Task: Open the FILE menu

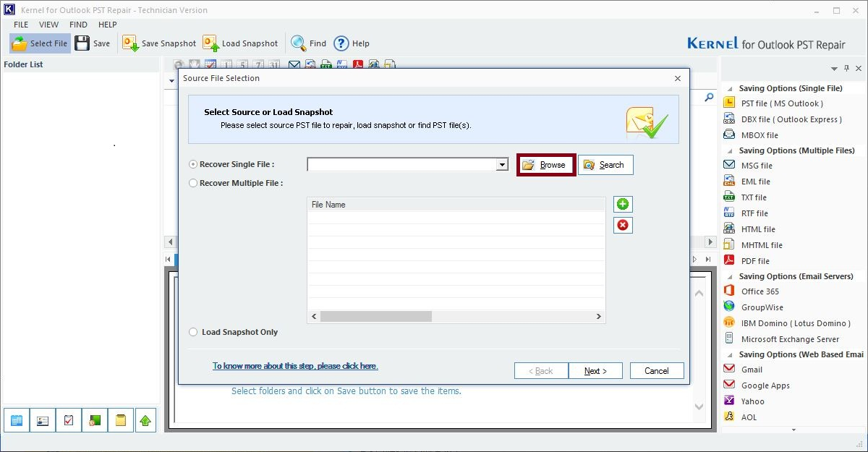Action: [x=21, y=25]
